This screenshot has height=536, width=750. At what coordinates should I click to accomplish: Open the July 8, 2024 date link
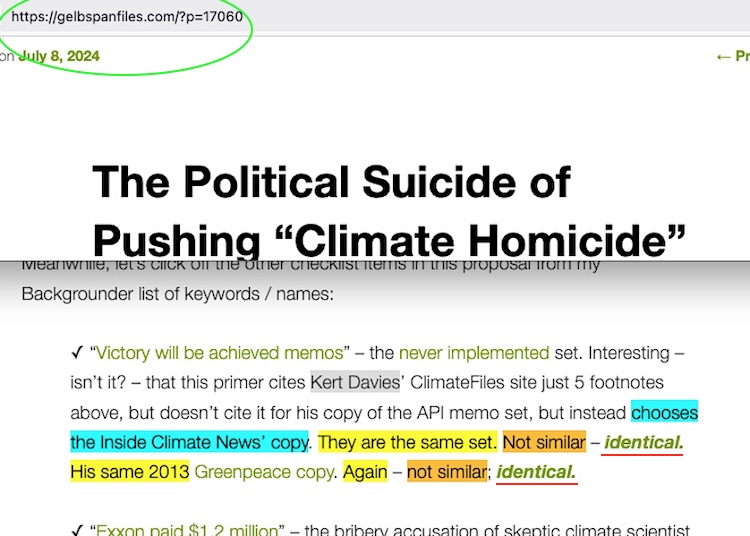59,56
